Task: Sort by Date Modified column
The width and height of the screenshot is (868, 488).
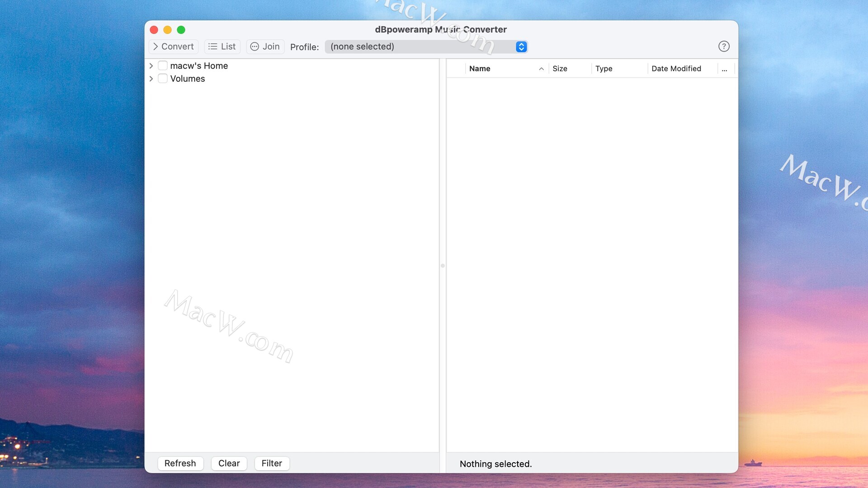Action: [x=676, y=69]
